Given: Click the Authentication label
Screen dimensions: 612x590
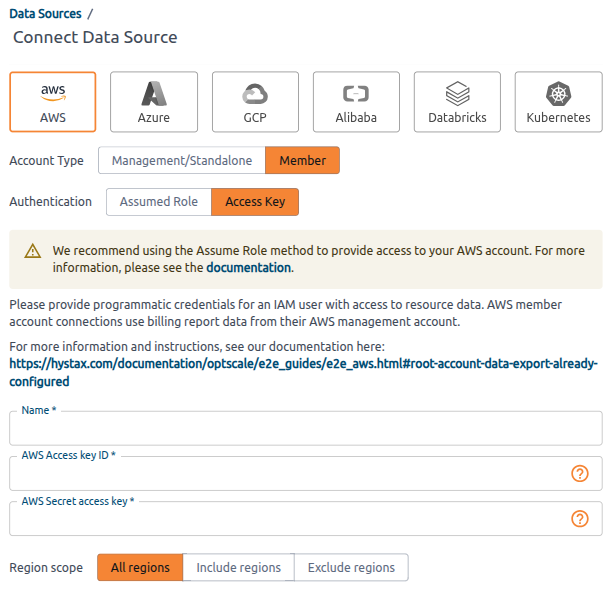Looking at the screenshot, I should 51,202.
